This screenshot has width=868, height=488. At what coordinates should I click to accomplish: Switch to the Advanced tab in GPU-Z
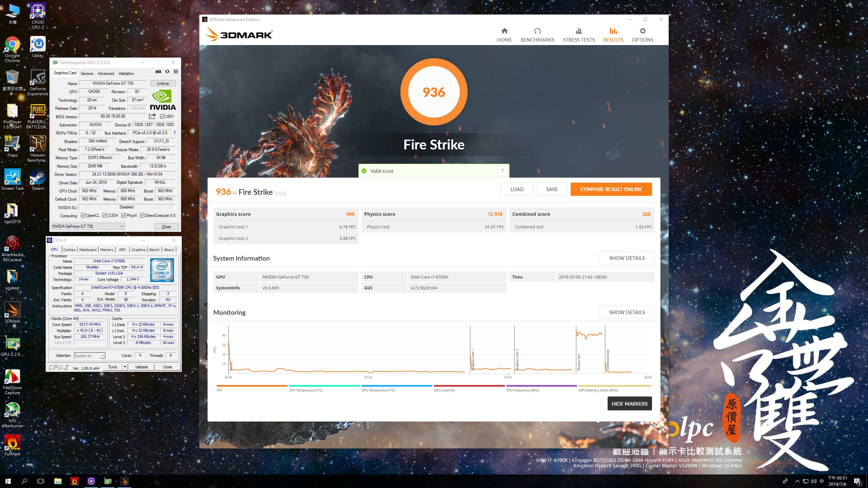pyautogui.click(x=106, y=73)
